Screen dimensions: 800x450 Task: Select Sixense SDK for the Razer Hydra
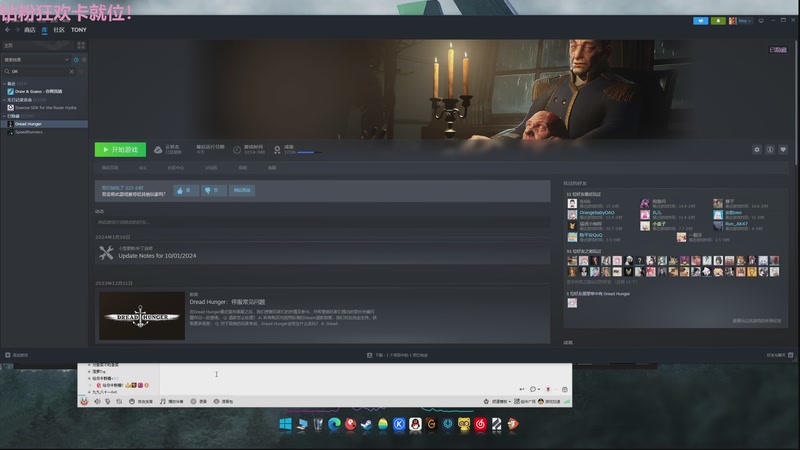[42, 108]
